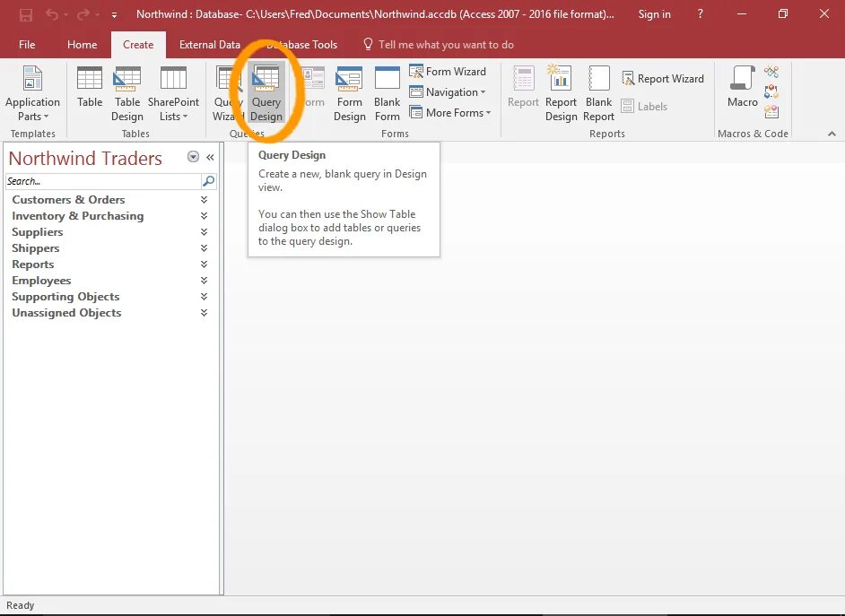Open Navigation forms dropdown
This screenshot has height=616, width=845.
[x=448, y=92]
